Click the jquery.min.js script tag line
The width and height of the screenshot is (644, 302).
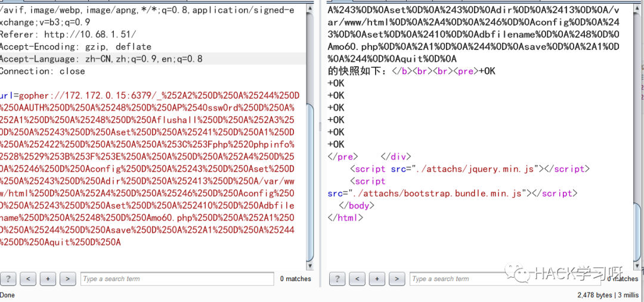pyautogui.click(x=470, y=169)
